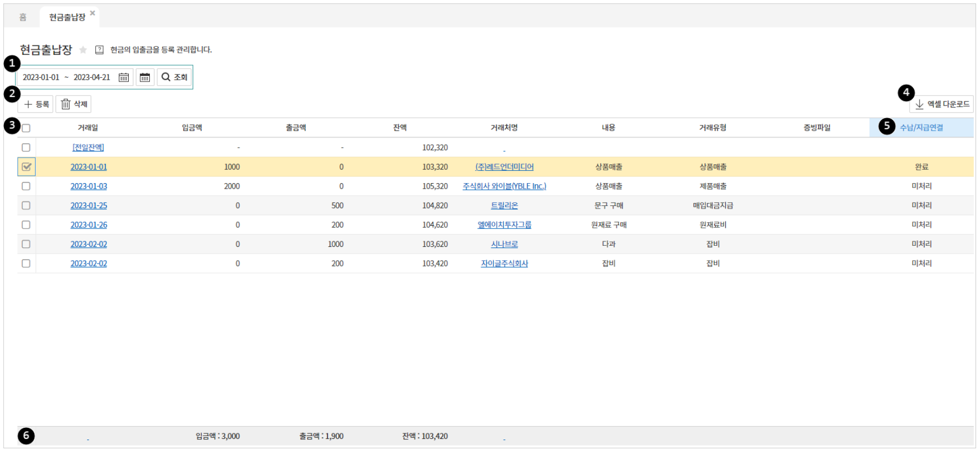Close the 현금출납장 tab with its X
This screenshot has height=450, width=980.
93,13
